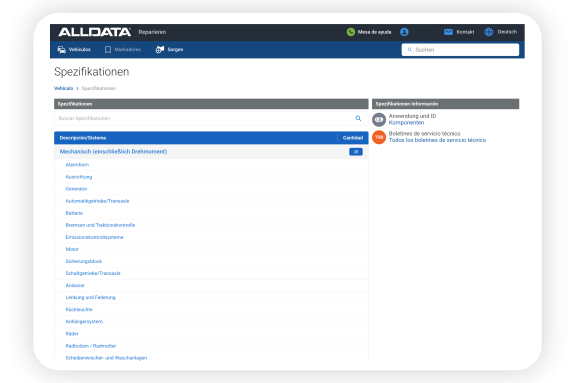Open Lenkung und Federung entry
This screenshot has height=383, width=575.
click(x=90, y=298)
